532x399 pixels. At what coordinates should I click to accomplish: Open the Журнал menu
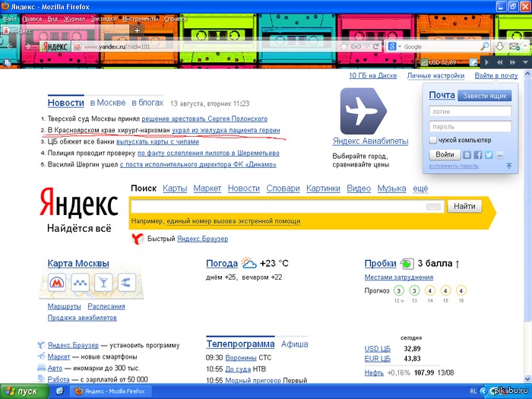[x=74, y=19]
